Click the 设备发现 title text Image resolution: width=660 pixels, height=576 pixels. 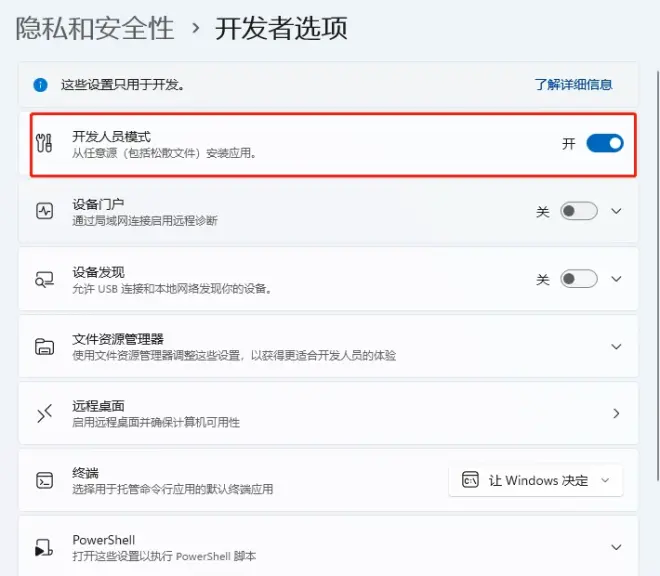tap(98, 272)
